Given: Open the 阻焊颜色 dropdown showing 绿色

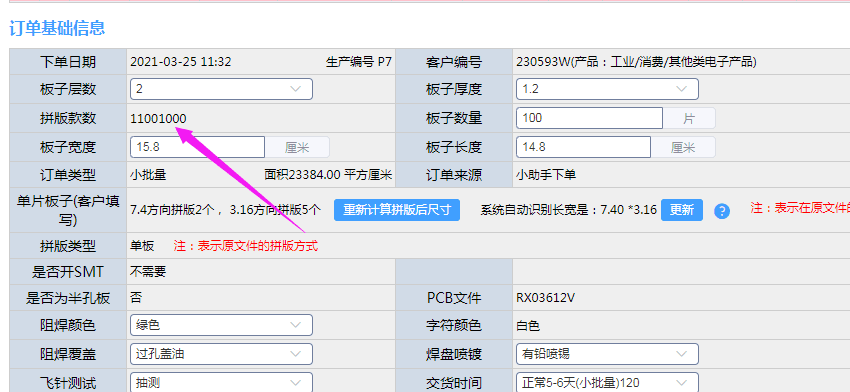Looking at the screenshot, I should pos(221,325).
